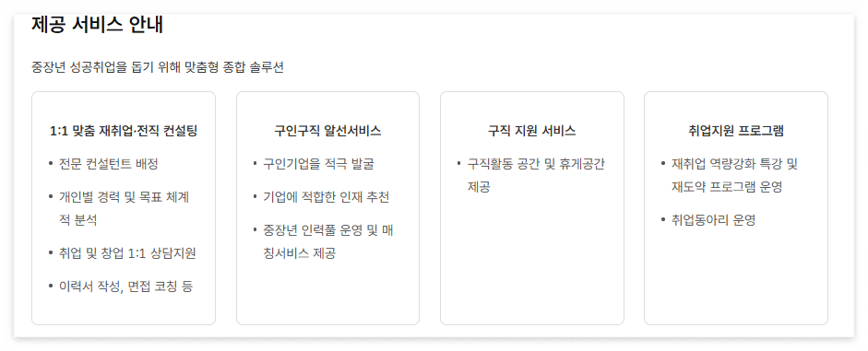This screenshot has width=868, height=351.
Task: Click bullet before 구인기업을 적극 발굴
Action: click(x=256, y=164)
